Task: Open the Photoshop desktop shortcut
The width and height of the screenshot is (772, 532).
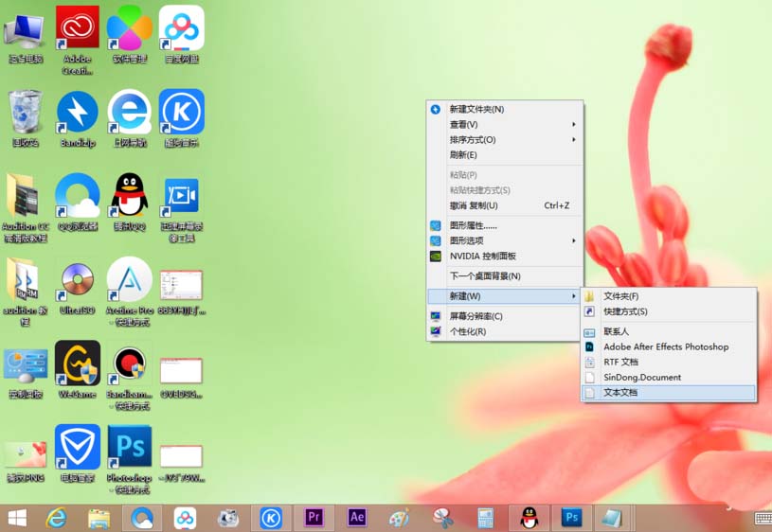Action: pos(130,449)
